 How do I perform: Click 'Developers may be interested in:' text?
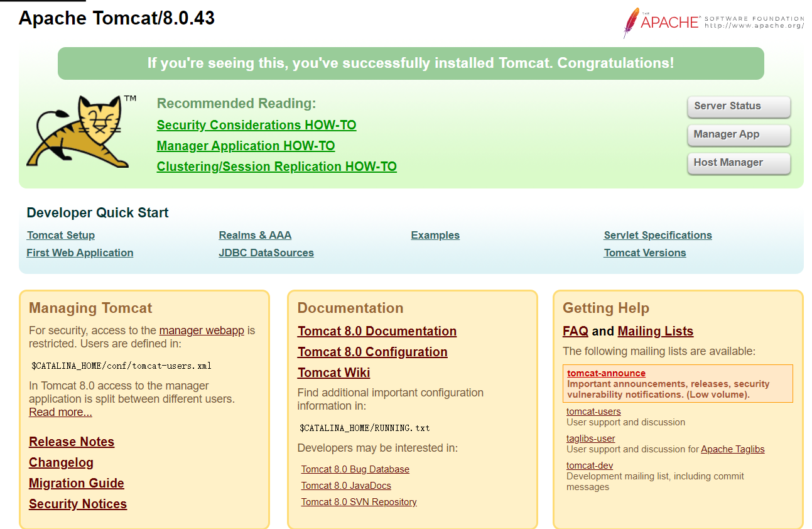tap(377, 448)
